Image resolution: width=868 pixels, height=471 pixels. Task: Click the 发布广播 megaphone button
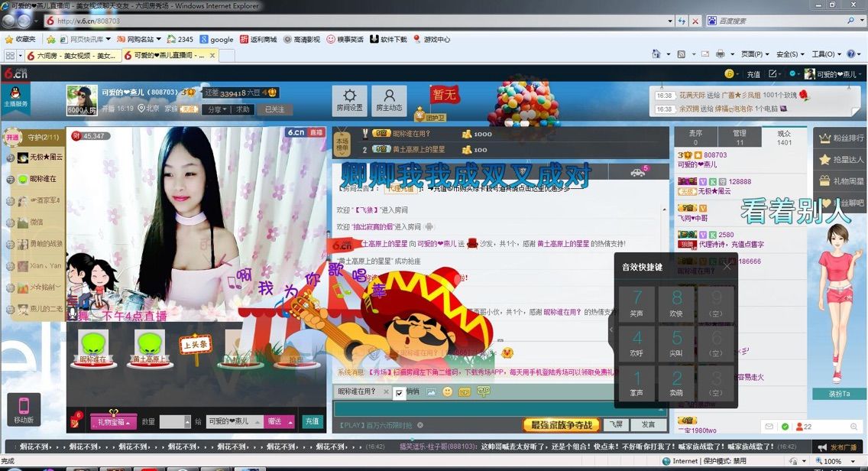click(837, 447)
